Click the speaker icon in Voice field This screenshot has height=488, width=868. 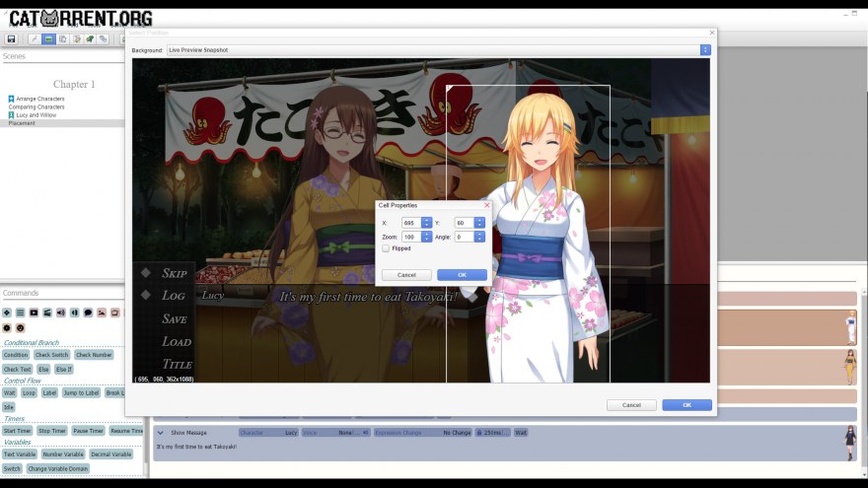click(365, 433)
